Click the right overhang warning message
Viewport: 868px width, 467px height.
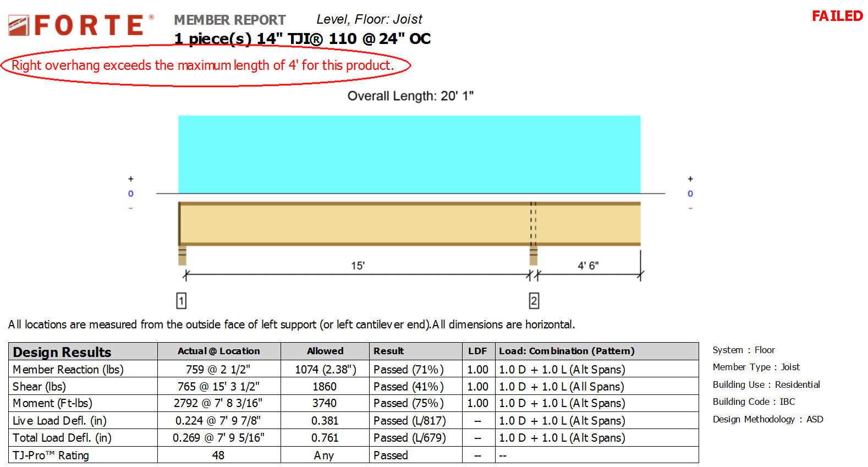point(203,65)
